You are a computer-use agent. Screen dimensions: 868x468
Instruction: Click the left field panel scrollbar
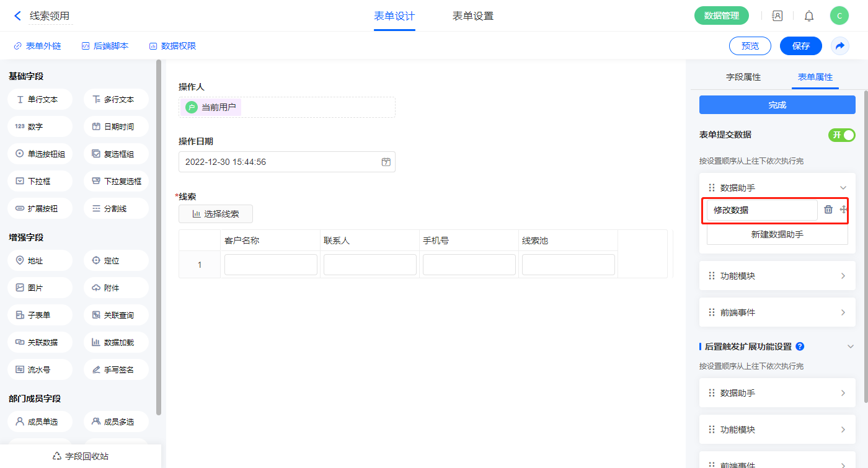coord(159,236)
